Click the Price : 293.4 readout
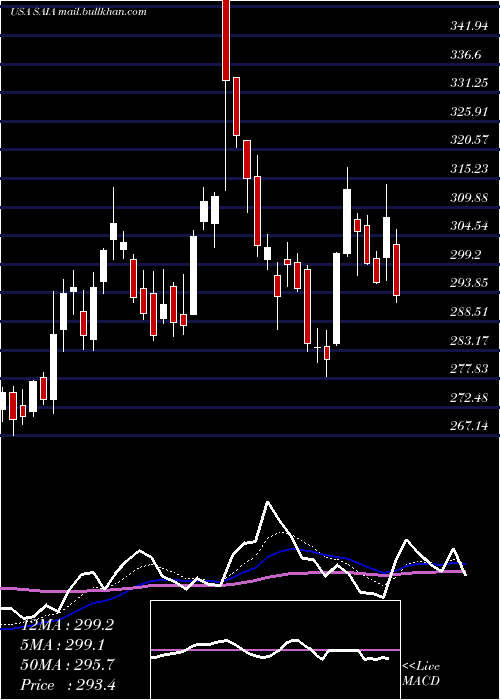Screen dimensions: 500x700 coord(68,684)
